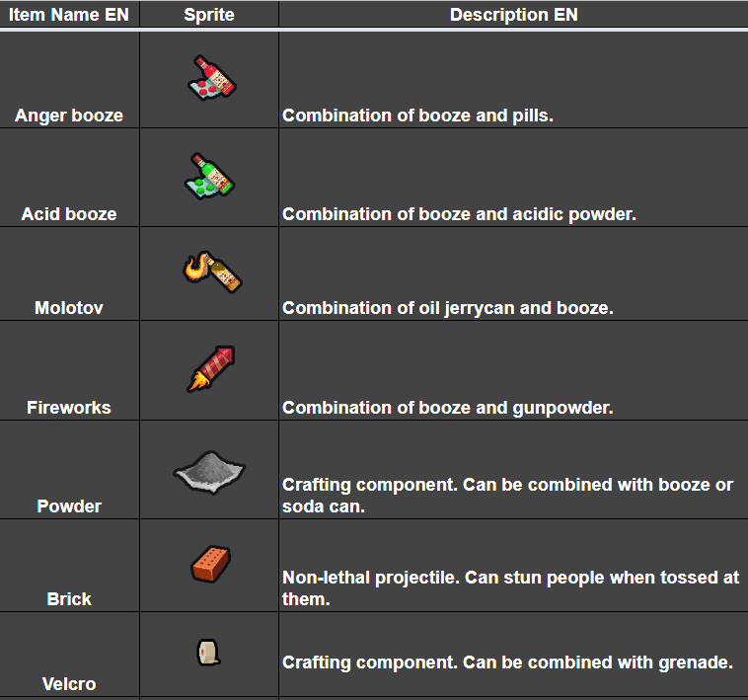Click the Acid booze name cell
Screen dimensions: 748x700
click(69, 213)
